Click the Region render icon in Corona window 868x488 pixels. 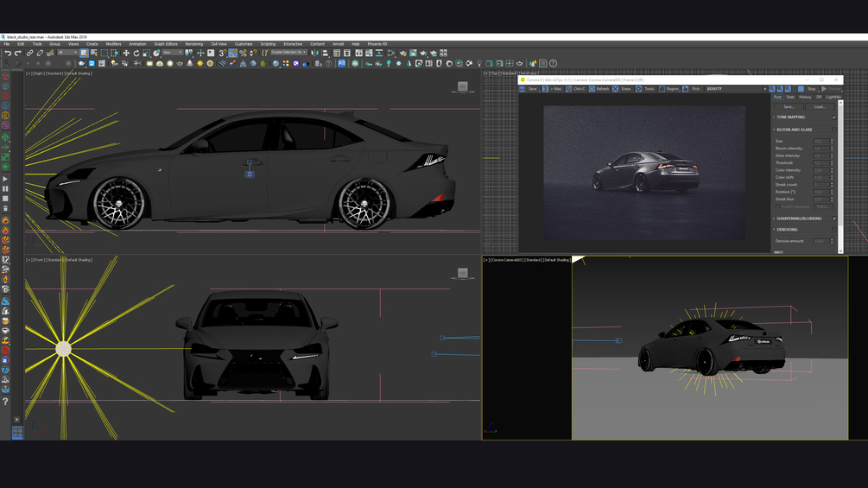coord(662,89)
